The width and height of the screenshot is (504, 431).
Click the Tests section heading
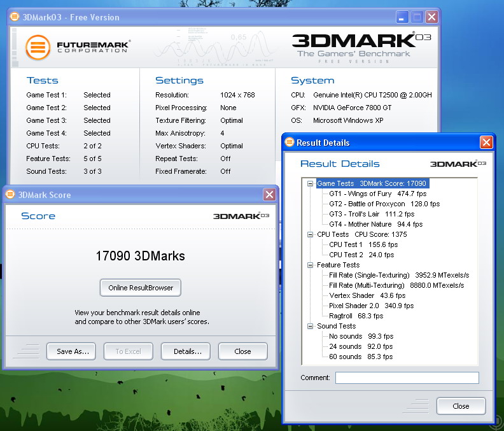coord(42,80)
